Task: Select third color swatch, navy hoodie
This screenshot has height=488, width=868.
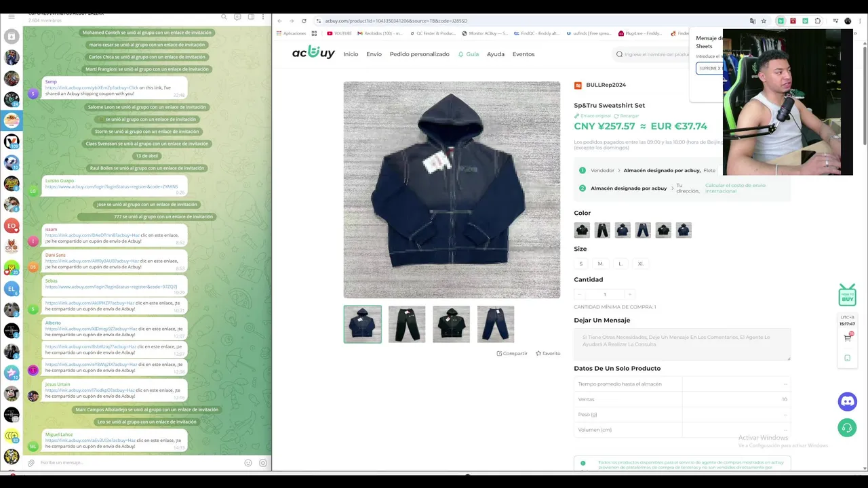Action: 623,230
